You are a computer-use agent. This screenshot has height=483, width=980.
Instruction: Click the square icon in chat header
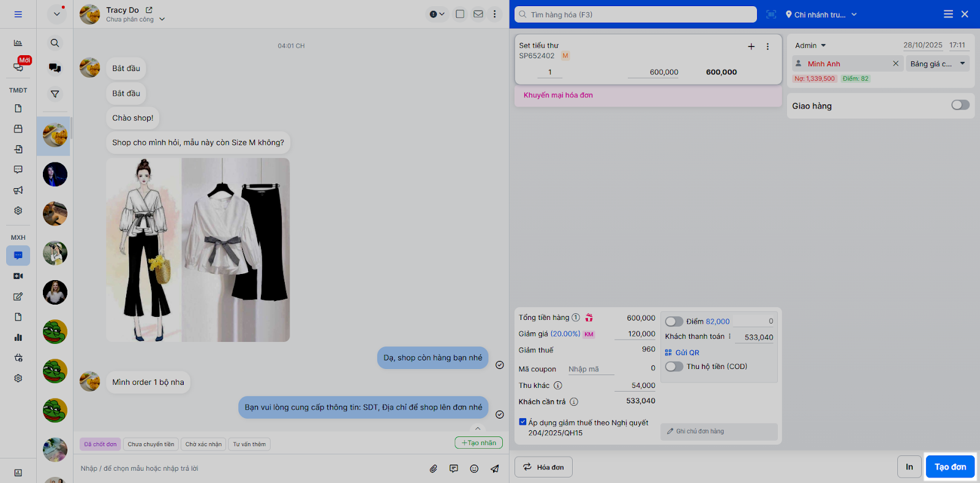pos(460,14)
